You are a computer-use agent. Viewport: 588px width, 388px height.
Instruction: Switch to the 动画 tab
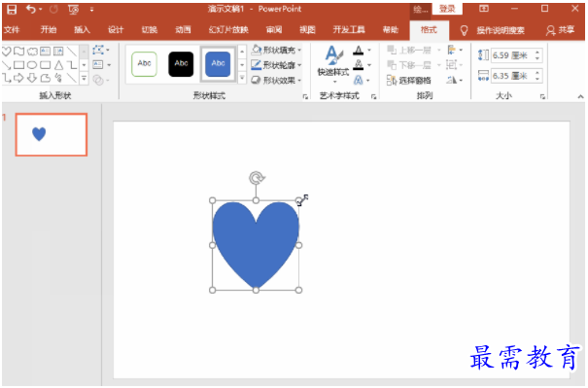point(183,29)
